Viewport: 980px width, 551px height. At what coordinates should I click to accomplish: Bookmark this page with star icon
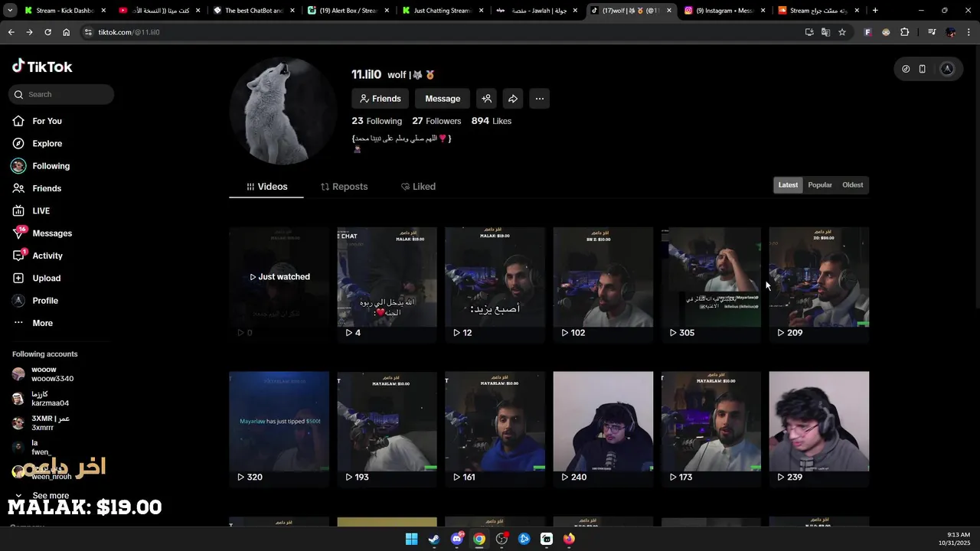842,32
